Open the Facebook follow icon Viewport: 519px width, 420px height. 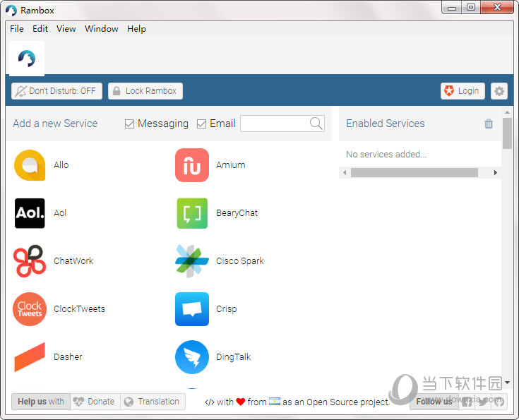(467, 402)
